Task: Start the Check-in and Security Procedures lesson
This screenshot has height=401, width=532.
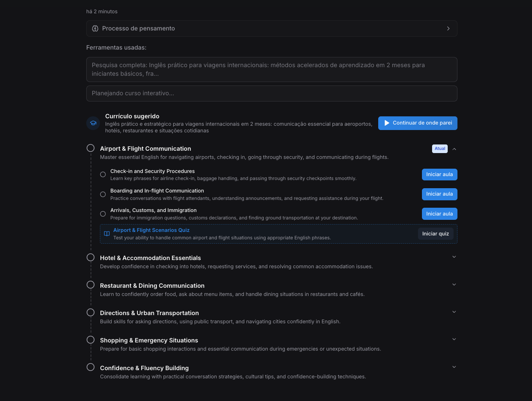Action: tap(439, 174)
